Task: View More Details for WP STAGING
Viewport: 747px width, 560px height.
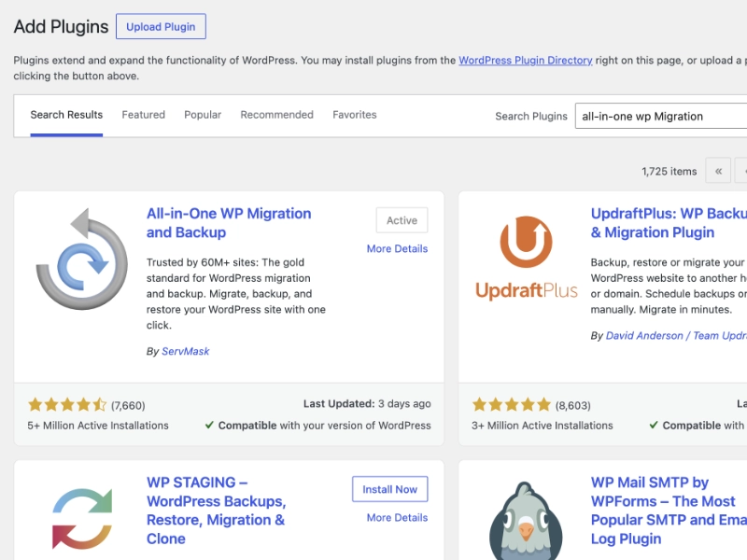Action: 397,518
